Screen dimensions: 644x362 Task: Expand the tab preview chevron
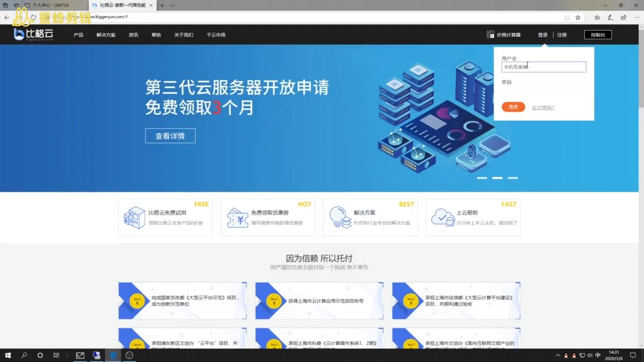(x=173, y=5)
